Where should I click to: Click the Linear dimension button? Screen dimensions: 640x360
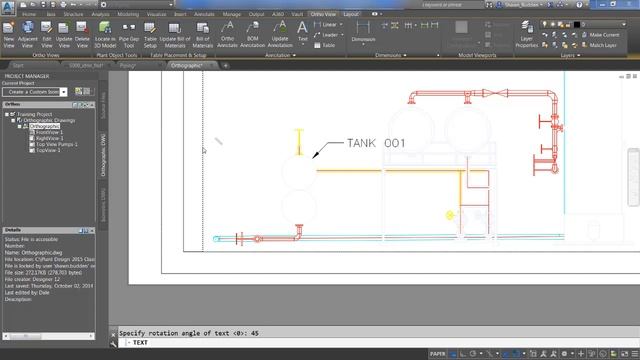point(326,24)
